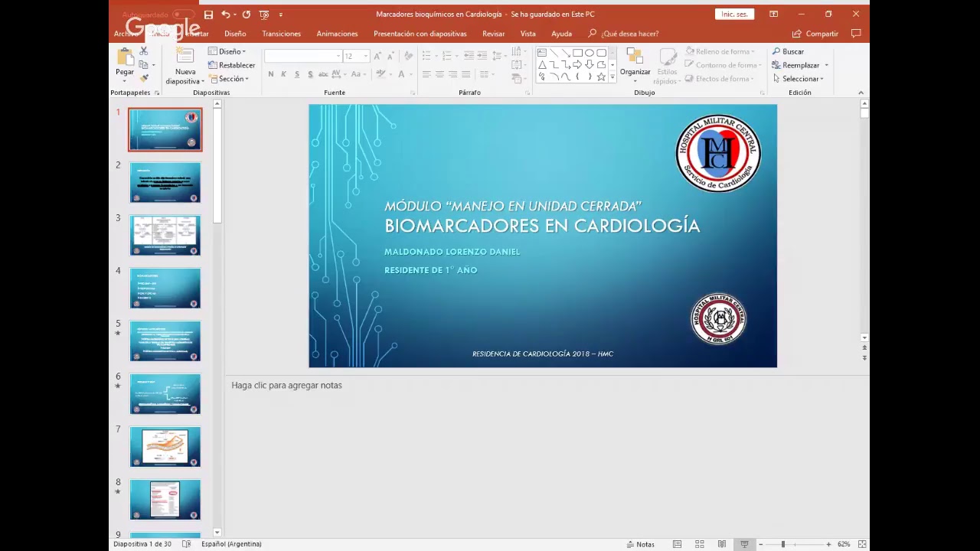
Task: Open Customize Quick Access Toolbar dropdown
Action: [x=281, y=15]
